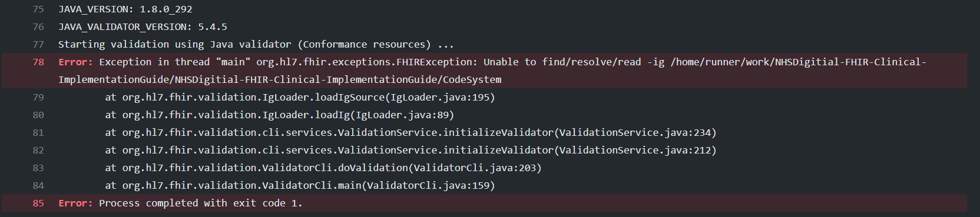Select line number 76 anchor
This screenshot has width=980, height=217.
[38, 27]
